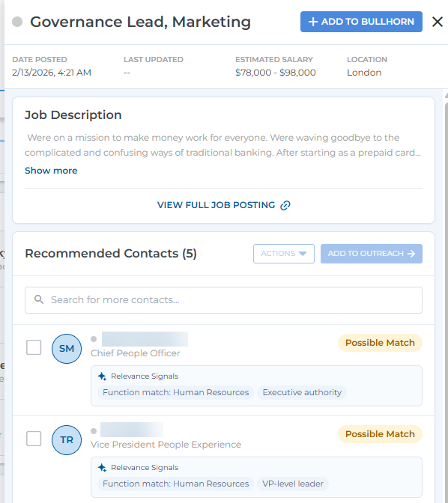Click the VP-level leader signal tag

(x=293, y=484)
